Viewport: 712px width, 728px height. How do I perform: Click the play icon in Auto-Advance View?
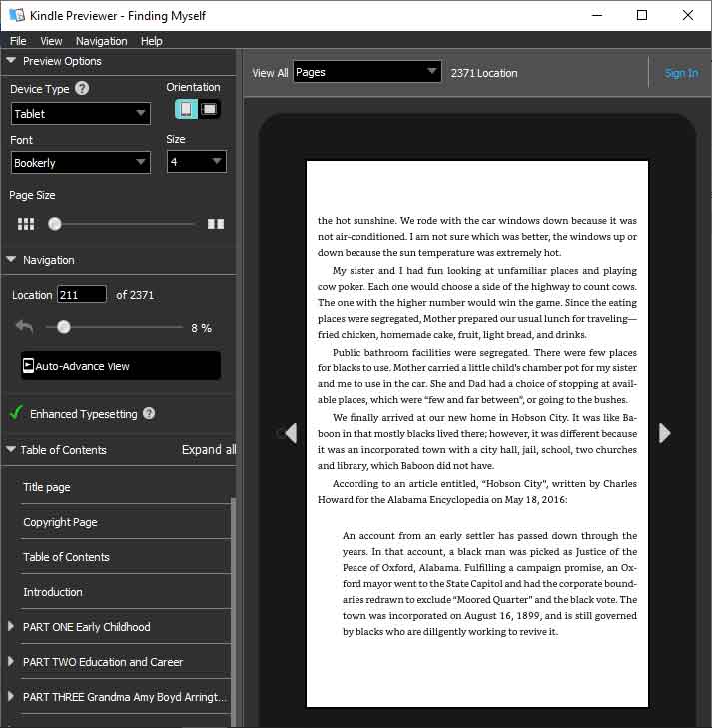tap(28, 365)
